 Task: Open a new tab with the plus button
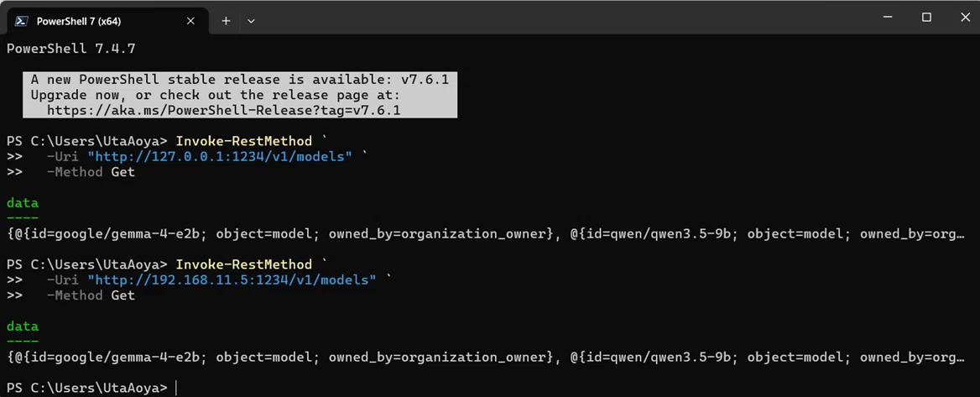[x=226, y=21]
